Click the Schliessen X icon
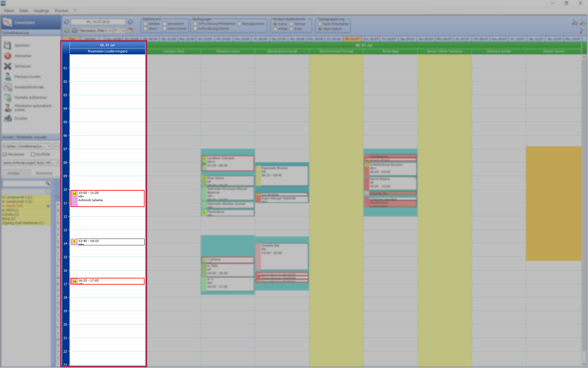This screenshot has height=368, width=588. pos(8,66)
